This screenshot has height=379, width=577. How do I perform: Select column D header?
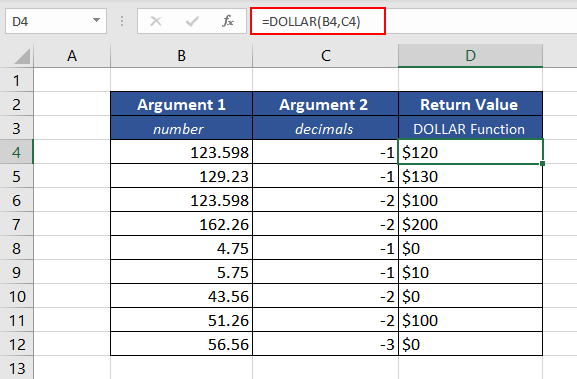[x=470, y=56]
